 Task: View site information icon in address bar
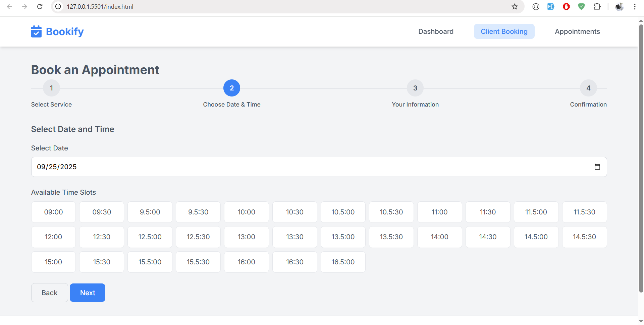click(x=58, y=7)
